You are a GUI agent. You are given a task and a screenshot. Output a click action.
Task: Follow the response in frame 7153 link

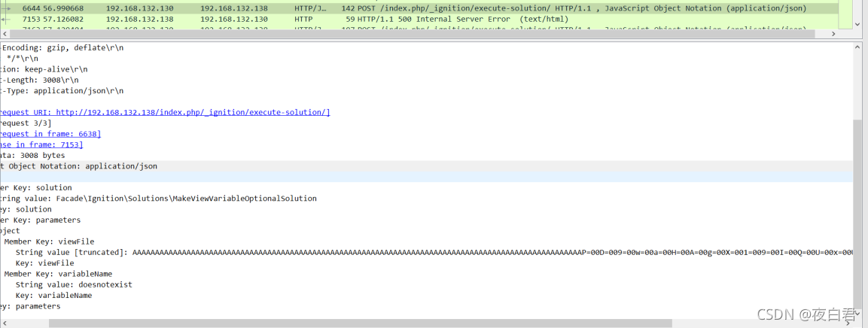coord(41,145)
